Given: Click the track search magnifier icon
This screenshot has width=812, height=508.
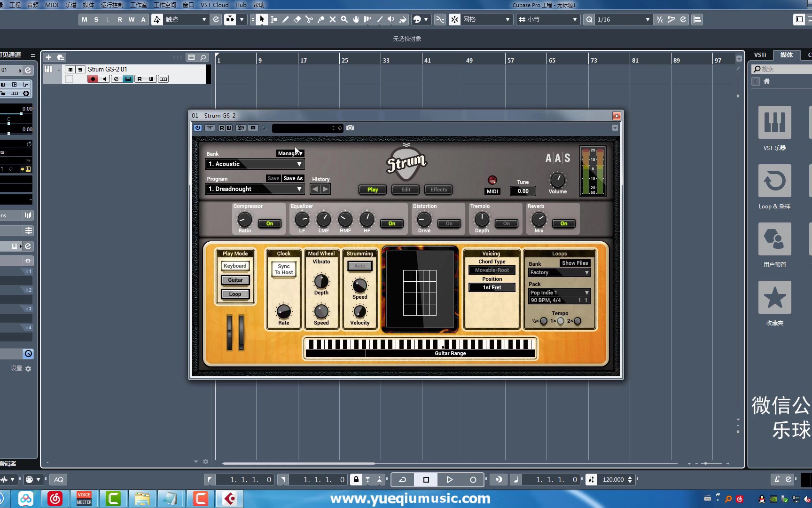Looking at the screenshot, I should pos(203,57).
